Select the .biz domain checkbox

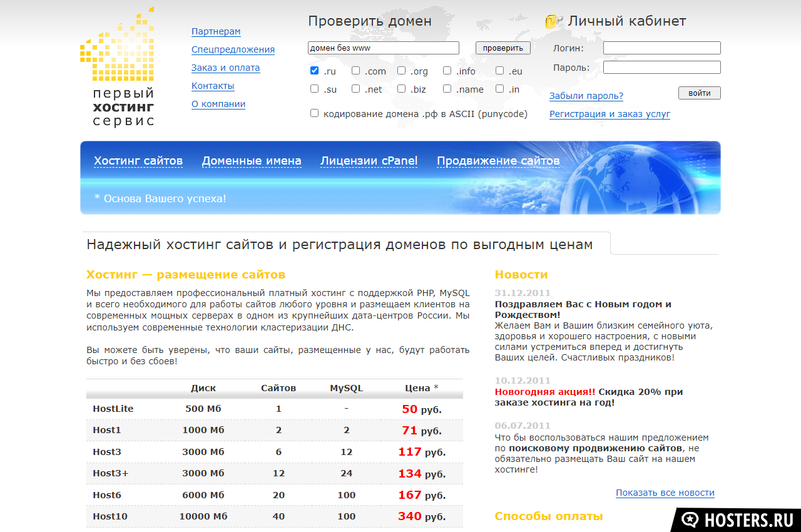(401, 89)
